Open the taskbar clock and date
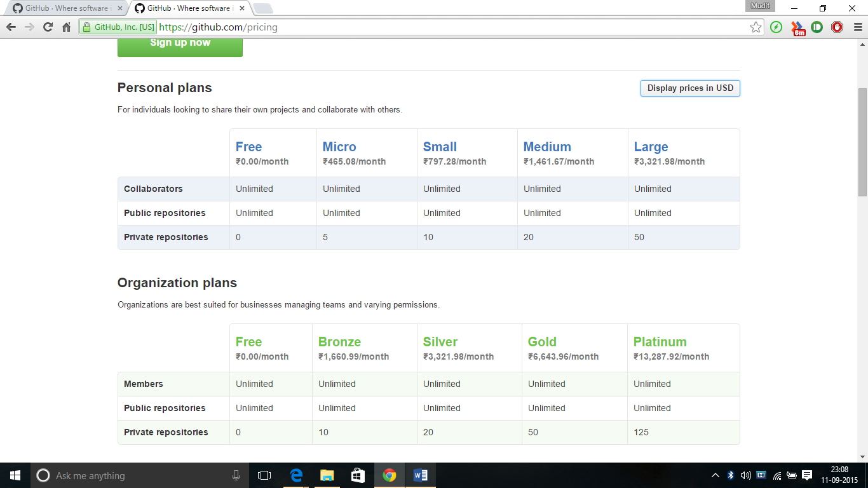Image resolution: width=868 pixels, height=488 pixels. click(x=839, y=475)
